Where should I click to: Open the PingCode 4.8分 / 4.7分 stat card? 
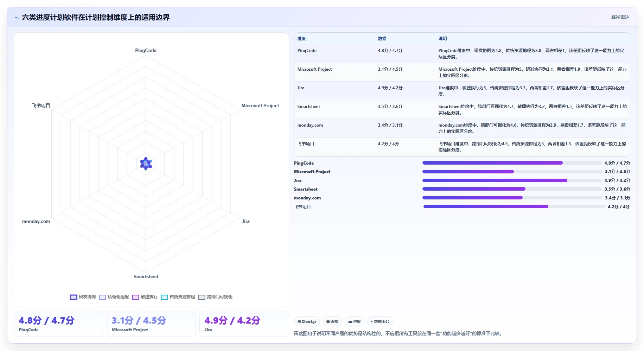[58, 324]
